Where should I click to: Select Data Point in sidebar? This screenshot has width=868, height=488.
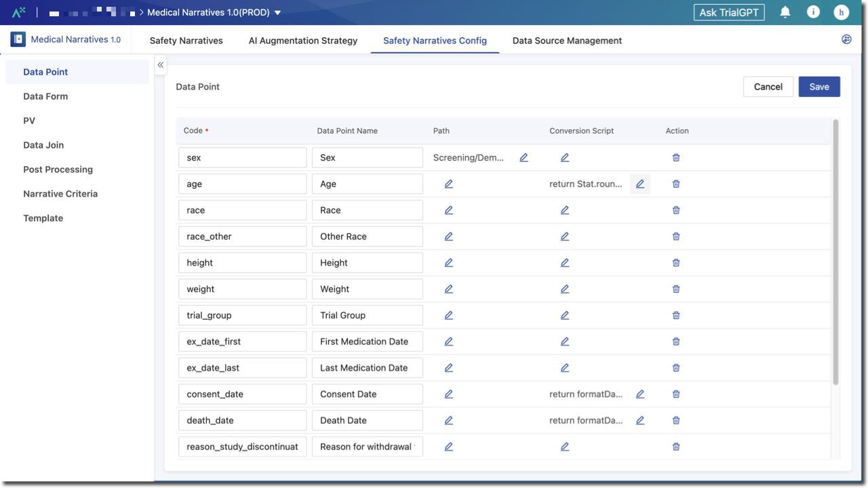77,72
